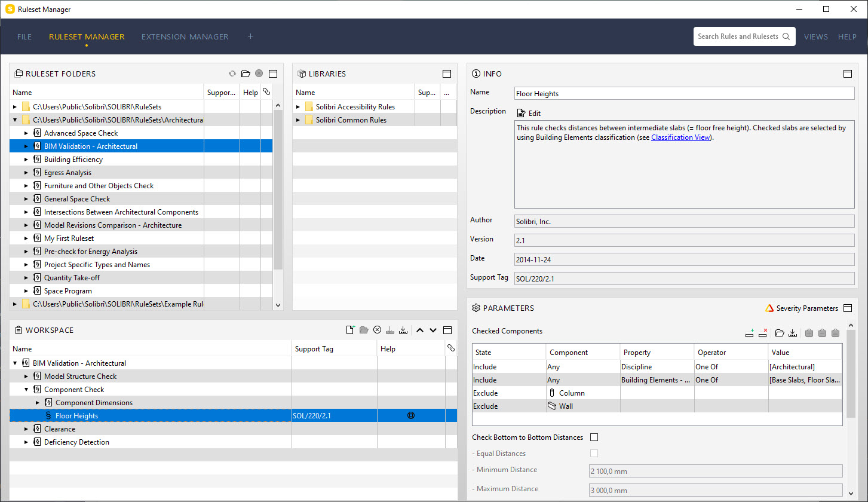Maximize the Libraries panel
Image resolution: width=868 pixels, height=502 pixels.
[446, 74]
